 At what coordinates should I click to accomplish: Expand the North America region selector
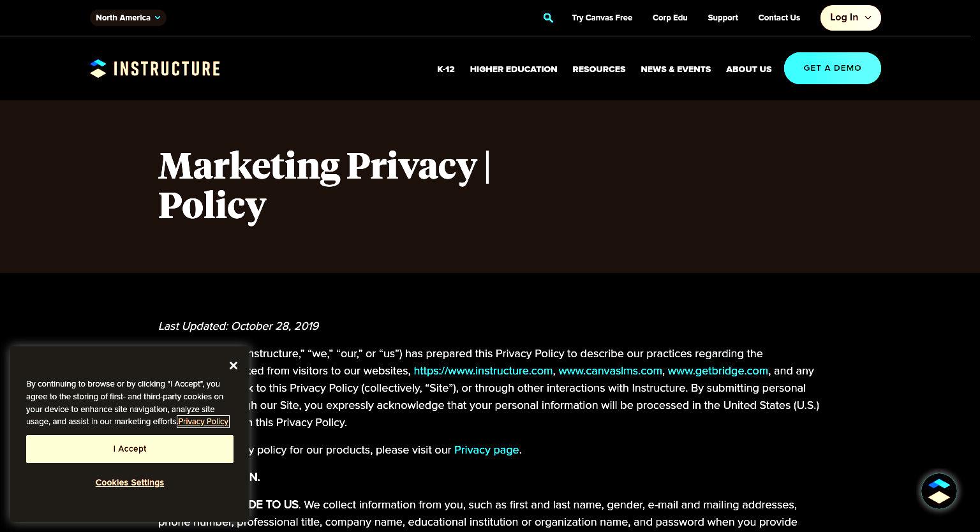tap(128, 18)
